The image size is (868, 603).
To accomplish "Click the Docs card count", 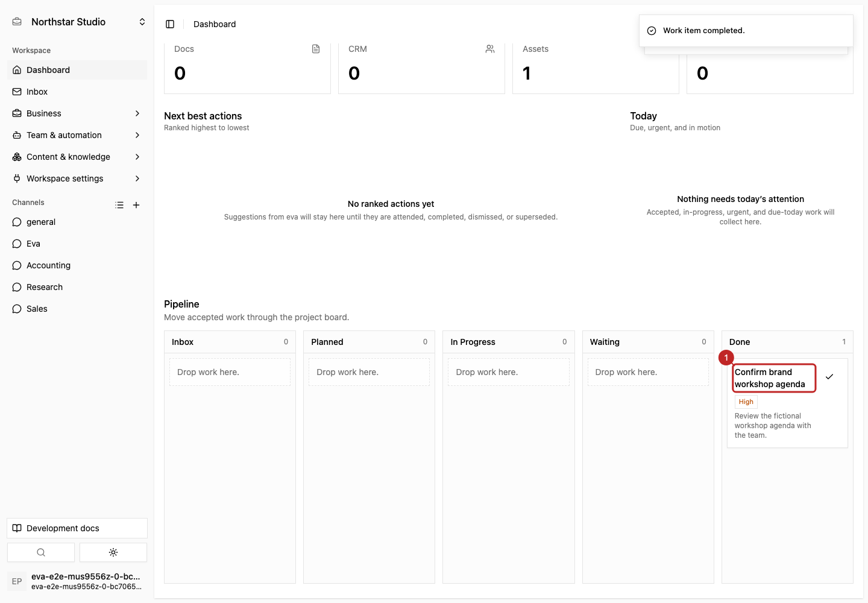I will tap(180, 73).
